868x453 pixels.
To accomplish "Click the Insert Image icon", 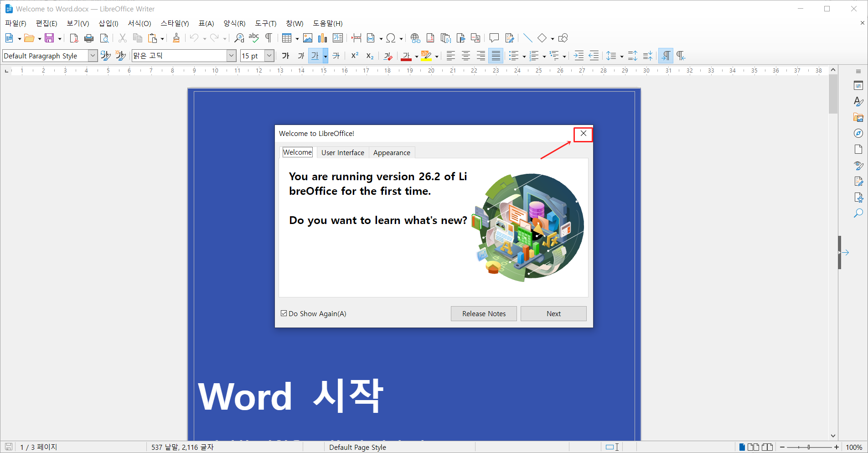I will 308,38.
